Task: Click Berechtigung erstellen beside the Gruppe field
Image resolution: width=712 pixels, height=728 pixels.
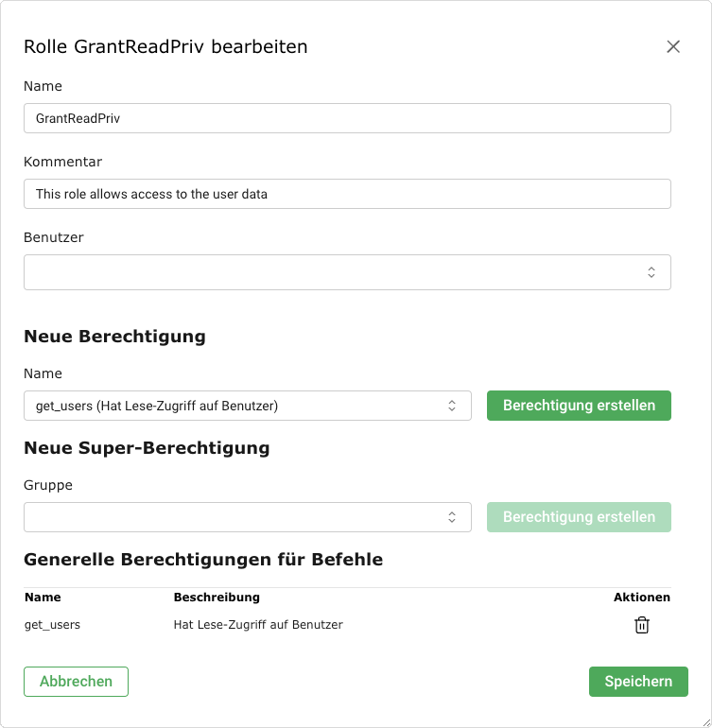Action: 579,517
